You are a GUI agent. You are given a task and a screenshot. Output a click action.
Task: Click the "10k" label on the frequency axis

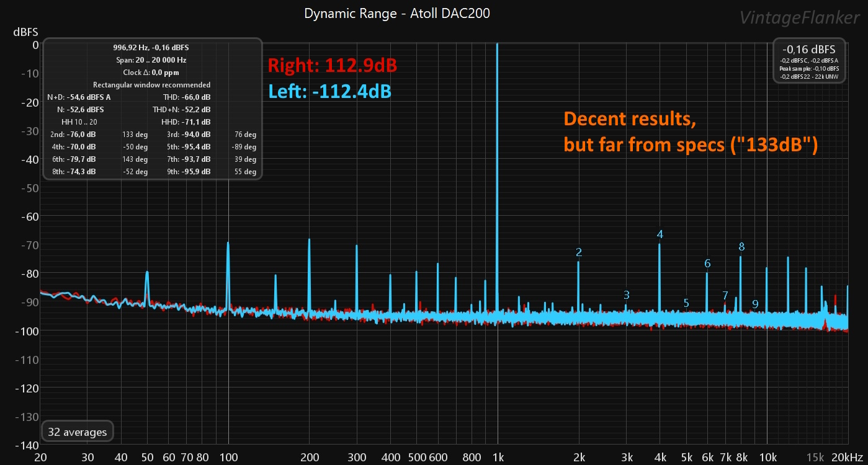(x=767, y=457)
